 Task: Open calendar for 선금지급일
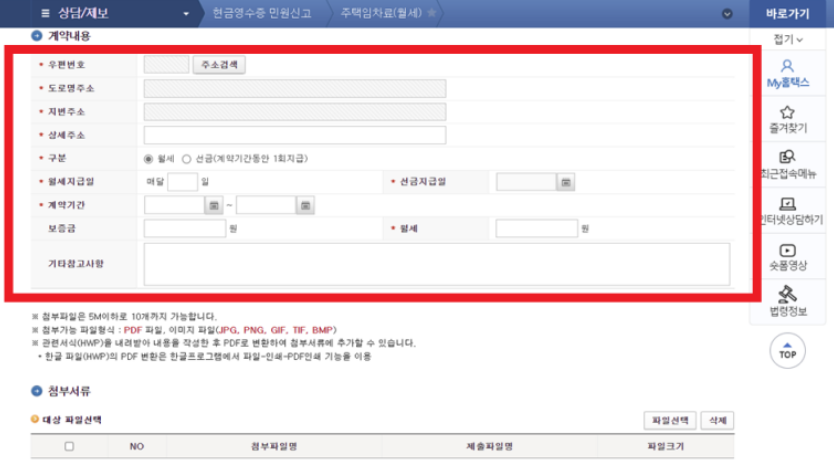pos(565,182)
